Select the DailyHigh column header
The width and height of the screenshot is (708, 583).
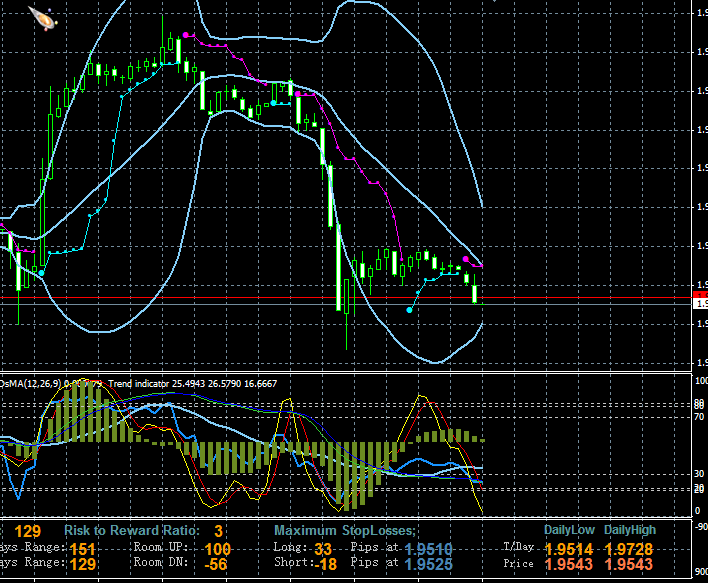pos(629,530)
